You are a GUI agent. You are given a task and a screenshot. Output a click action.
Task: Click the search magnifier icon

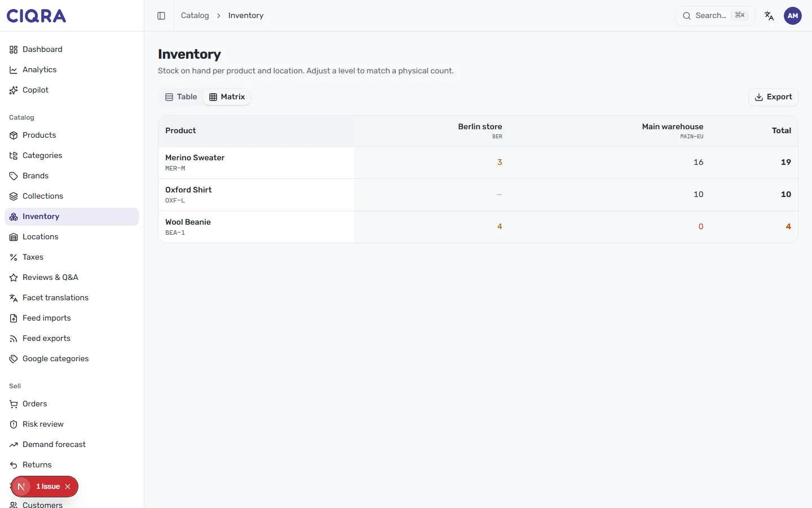686,16
